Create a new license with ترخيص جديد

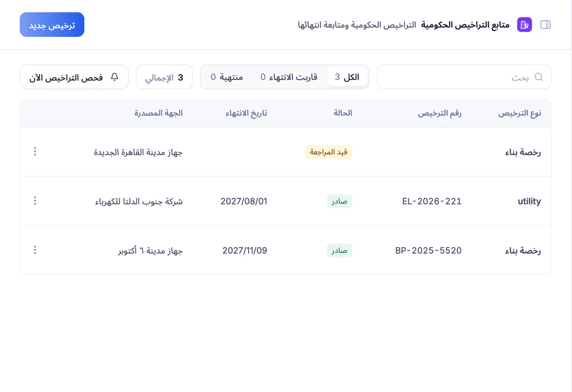tap(52, 25)
